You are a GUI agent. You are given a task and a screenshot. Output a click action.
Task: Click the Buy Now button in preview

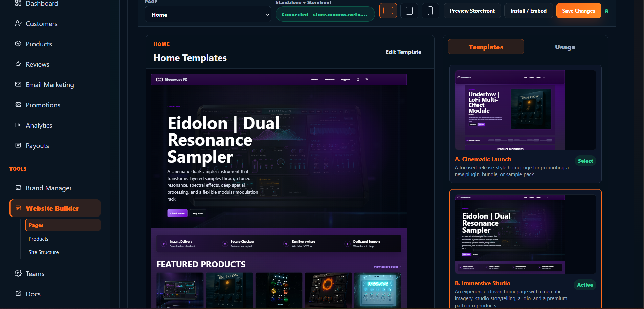(x=198, y=213)
